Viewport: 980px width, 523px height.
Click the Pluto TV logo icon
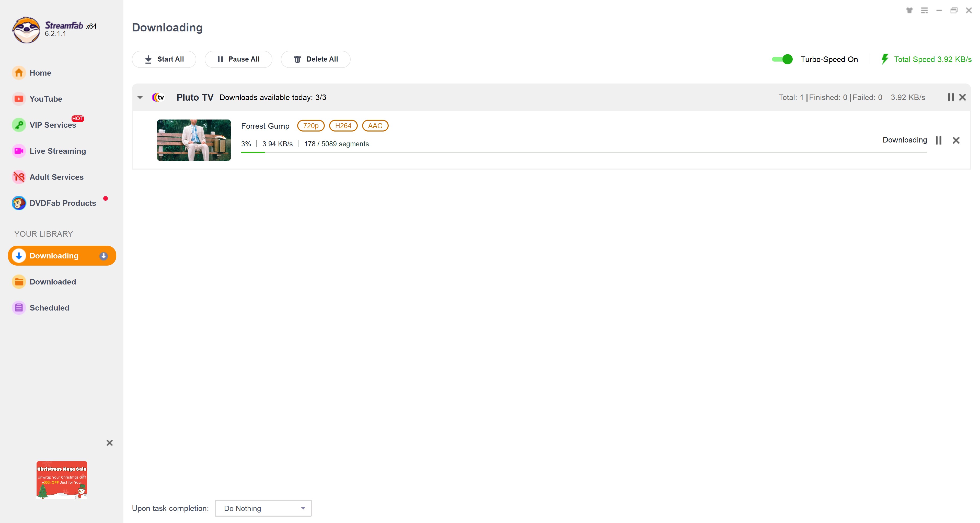pyautogui.click(x=158, y=97)
